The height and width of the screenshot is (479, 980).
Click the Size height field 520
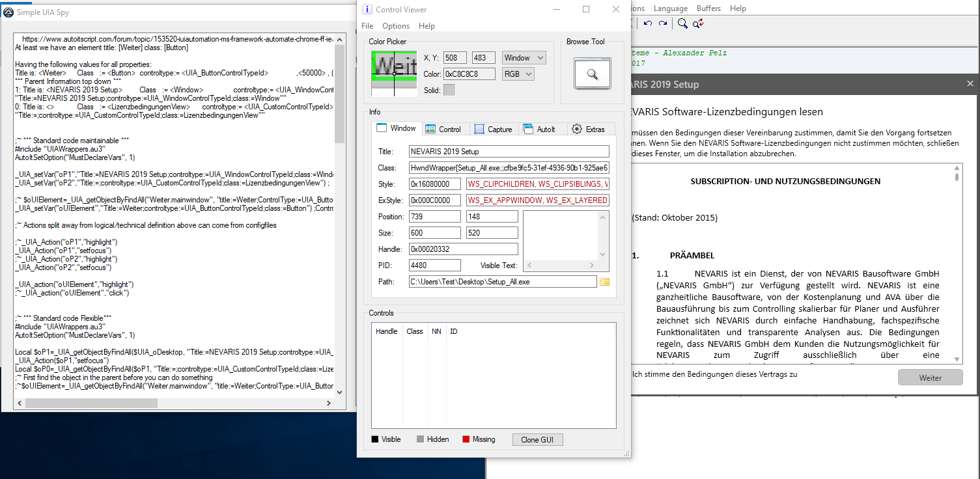(492, 233)
